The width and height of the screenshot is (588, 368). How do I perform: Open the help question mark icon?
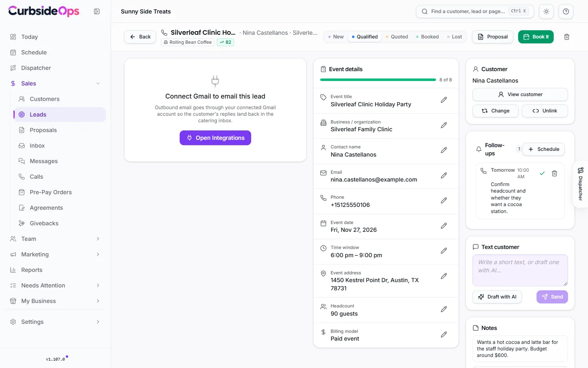[566, 11]
